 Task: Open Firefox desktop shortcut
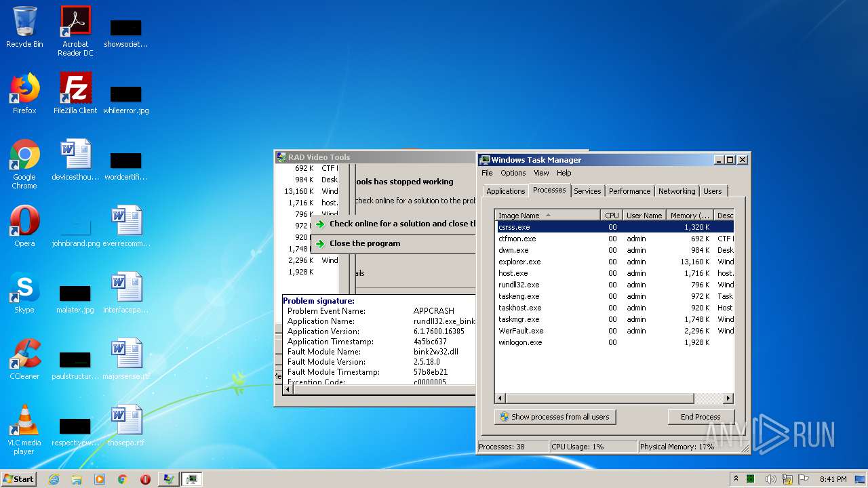pyautogui.click(x=24, y=94)
